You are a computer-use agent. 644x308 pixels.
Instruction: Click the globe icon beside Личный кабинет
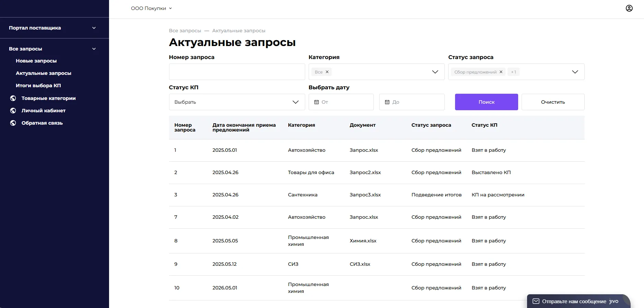[13, 111]
